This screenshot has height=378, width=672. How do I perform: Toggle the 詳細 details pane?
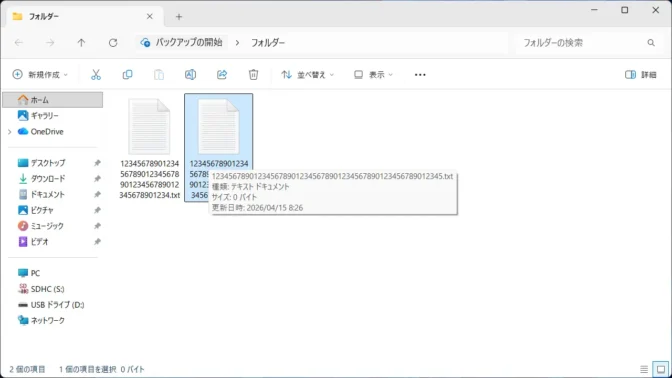point(641,75)
